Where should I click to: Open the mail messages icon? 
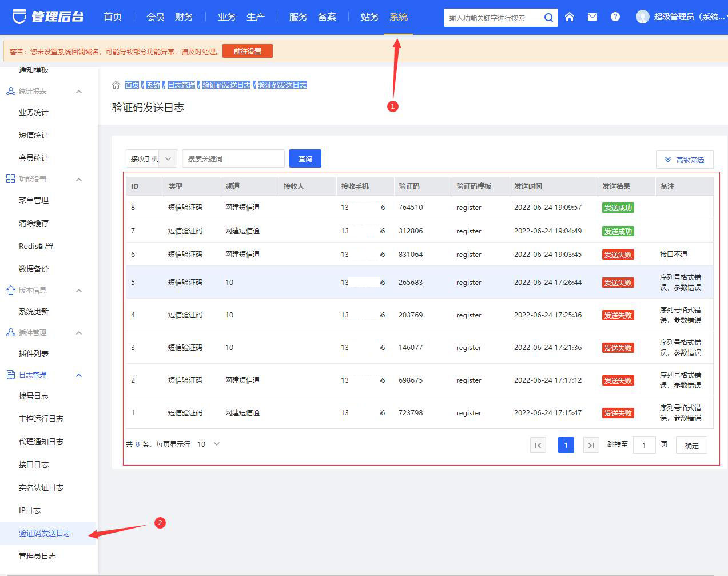point(592,17)
